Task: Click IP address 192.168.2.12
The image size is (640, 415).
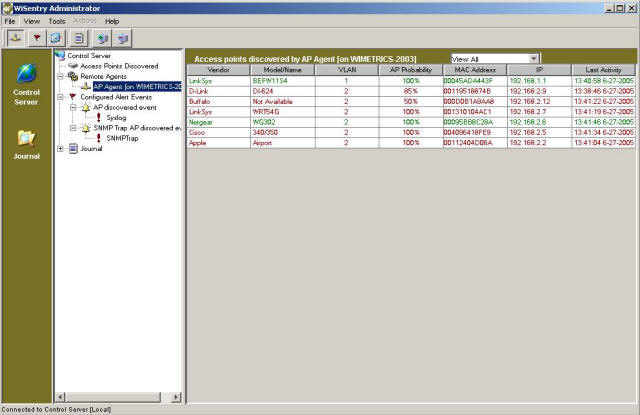Action: click(x=530, y=101)
